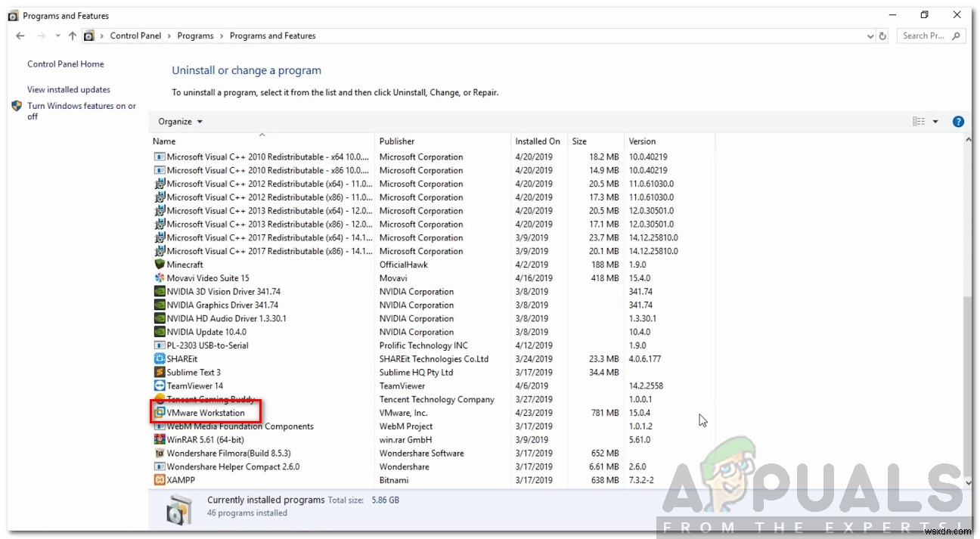Click the up-to-parent-folder arrow
980x539 pixels.
click(72, 35)
